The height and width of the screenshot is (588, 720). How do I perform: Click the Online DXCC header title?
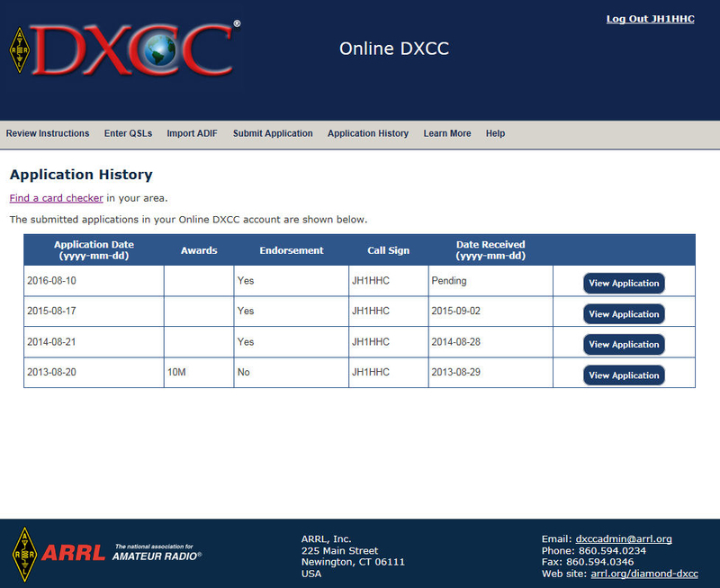coord(393,49)
